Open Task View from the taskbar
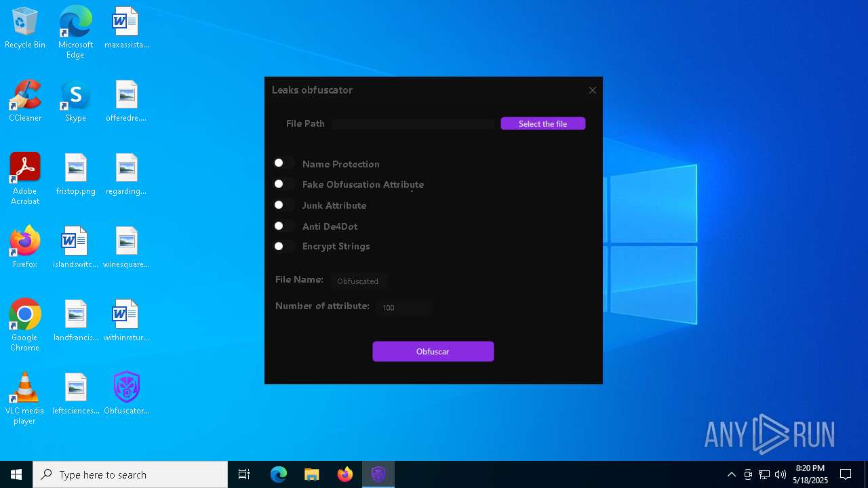Viewport: 868px width, 488px height. pos(244,474)
